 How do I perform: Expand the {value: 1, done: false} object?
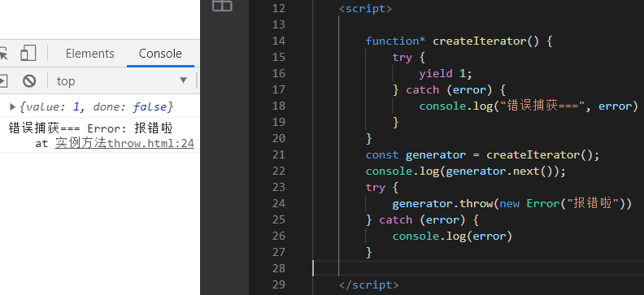(x=13, y=107)
